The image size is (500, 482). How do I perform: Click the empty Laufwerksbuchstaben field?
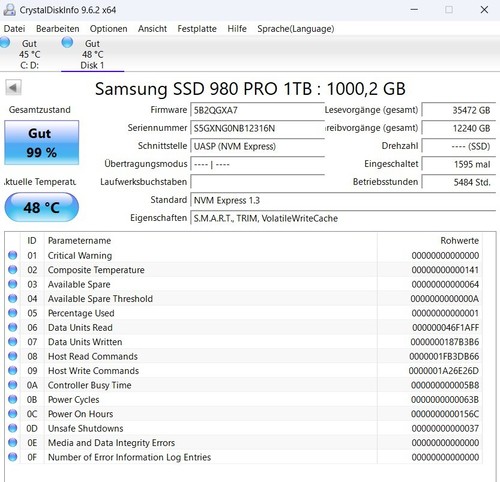click(257, 182)
